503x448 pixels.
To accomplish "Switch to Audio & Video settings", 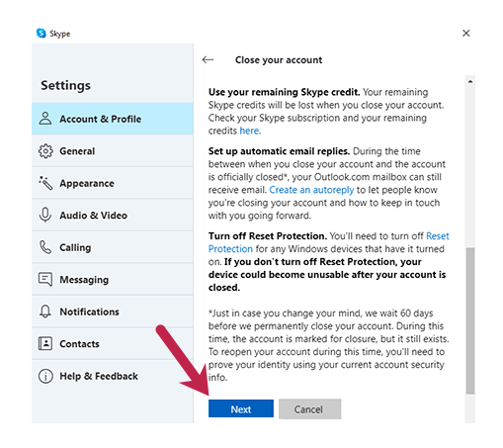I will 113,215.
